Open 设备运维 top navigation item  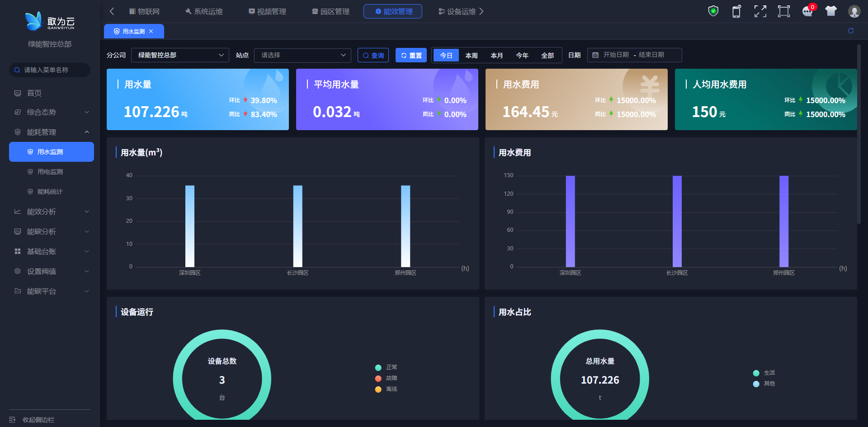click(x=457, y=11)
